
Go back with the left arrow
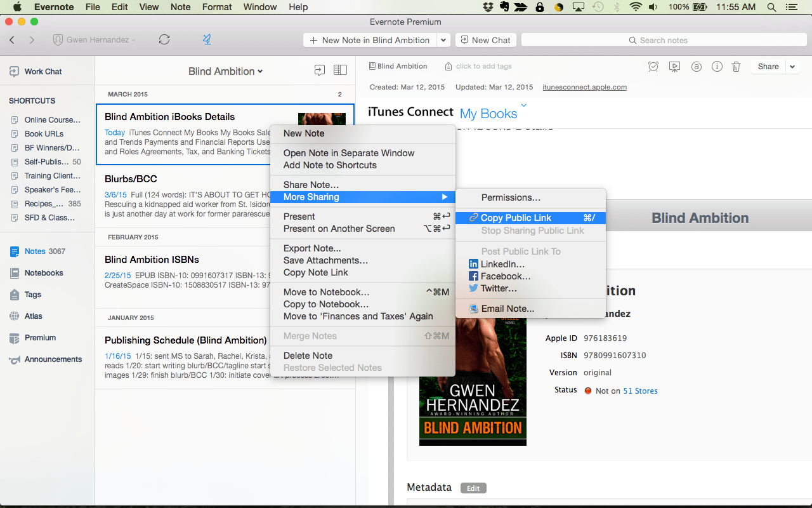(12, 40)
